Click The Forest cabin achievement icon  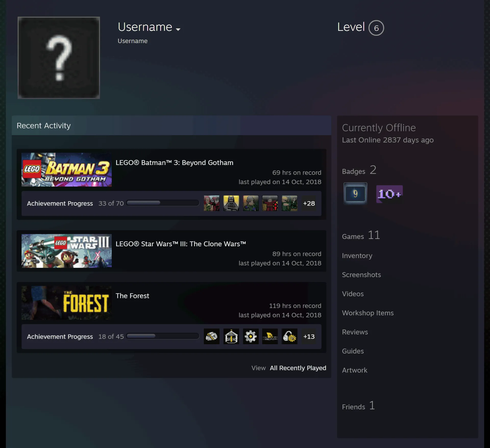click(x=231, y=336)
